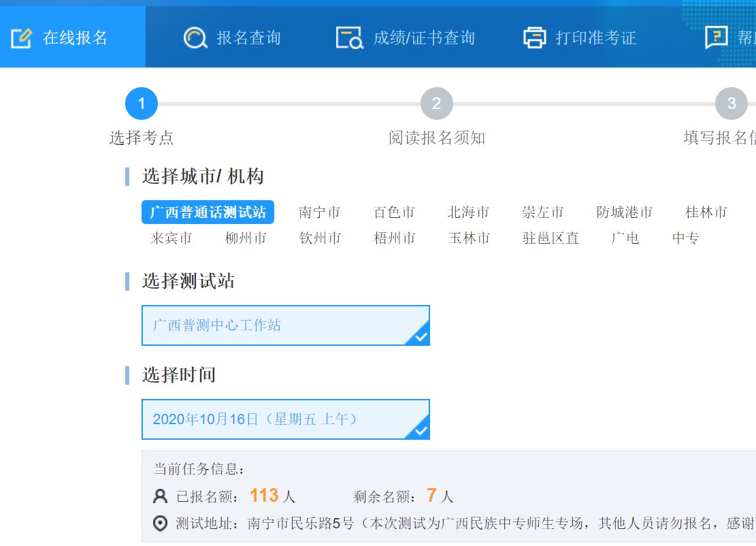Viewport: 756px width, 546px height.
Task: Click step 1 选择考点 circle
Action: click(x=142, y=104)
